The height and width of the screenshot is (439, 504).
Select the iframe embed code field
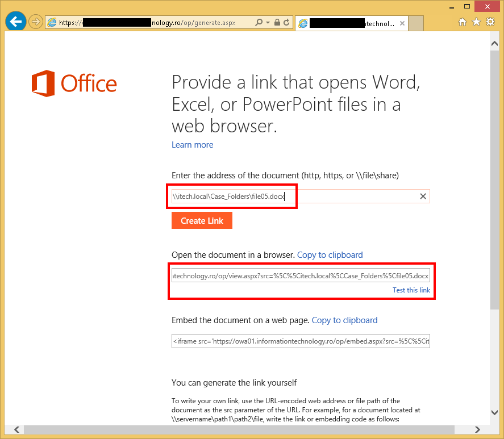(x=301, y=341)
